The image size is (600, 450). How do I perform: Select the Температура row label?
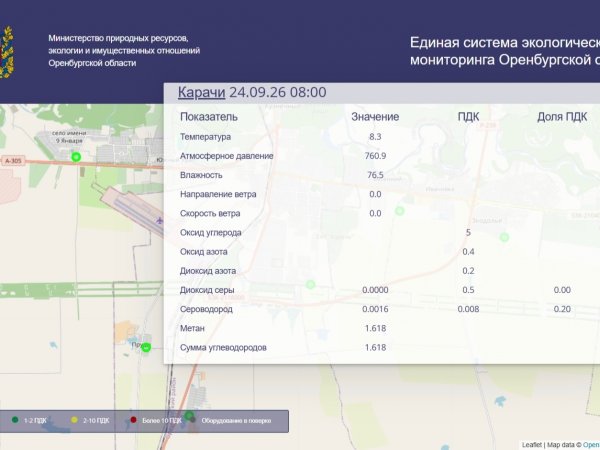point(205,137)
